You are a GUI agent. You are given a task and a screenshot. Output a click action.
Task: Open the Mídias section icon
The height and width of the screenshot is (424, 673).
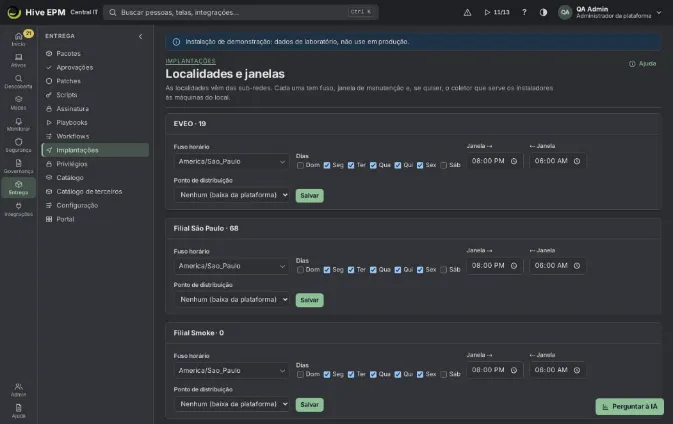point(18,100)
